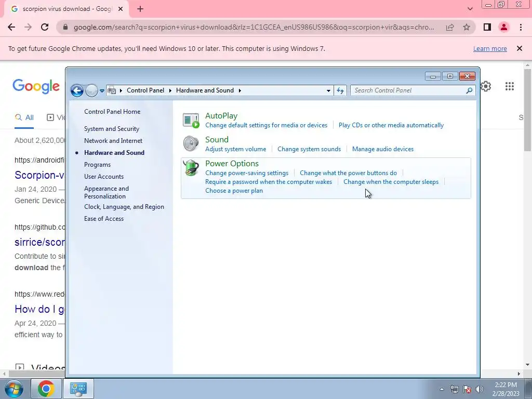The width and height of the screenshot is (532, 399).
Task: Open User Accounts category
Action: click(x=104, y=177)
